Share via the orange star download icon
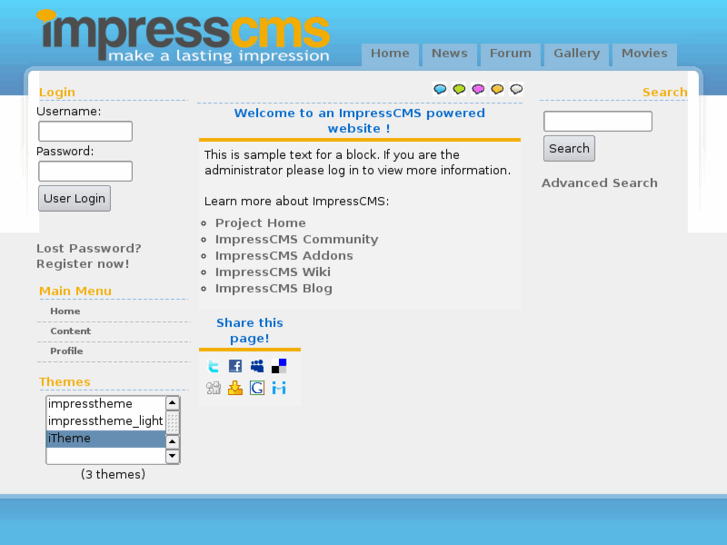 point(235,388)
